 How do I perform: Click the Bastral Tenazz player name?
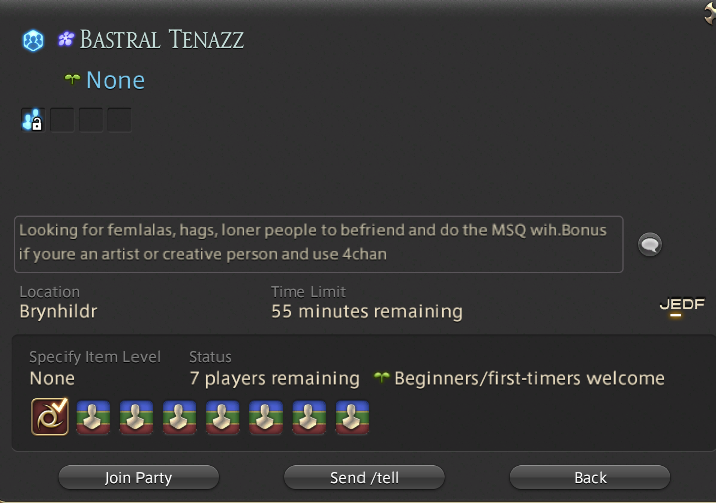coord(162,39)
